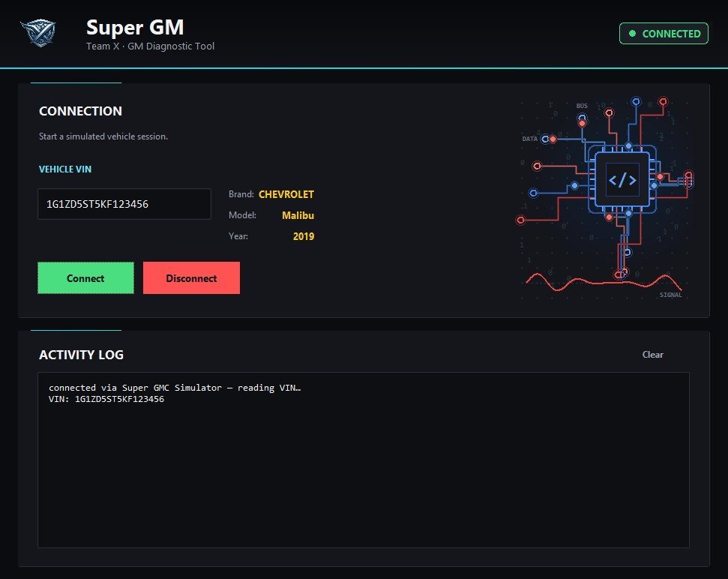The width and height of the screenshot is (728, 579).
Task: Click the CONNECTED status badge
Action: coord(664,34)
